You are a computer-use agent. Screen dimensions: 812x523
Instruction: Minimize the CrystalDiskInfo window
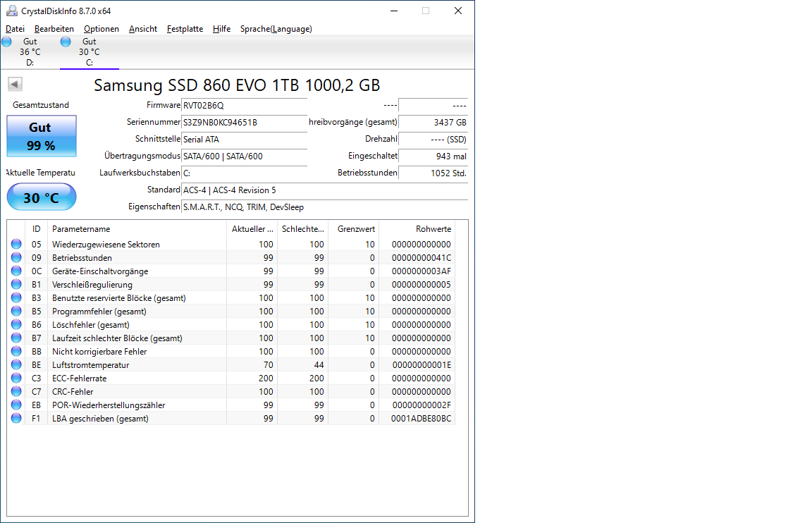394,11
